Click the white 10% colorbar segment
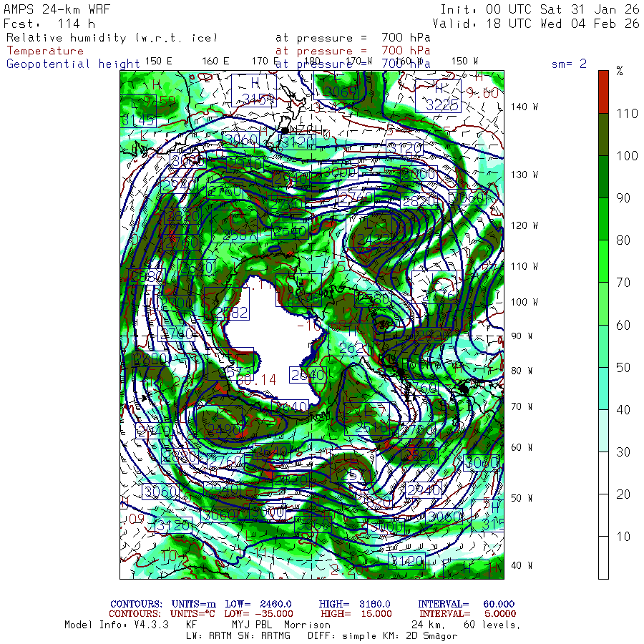 point(603,557)
